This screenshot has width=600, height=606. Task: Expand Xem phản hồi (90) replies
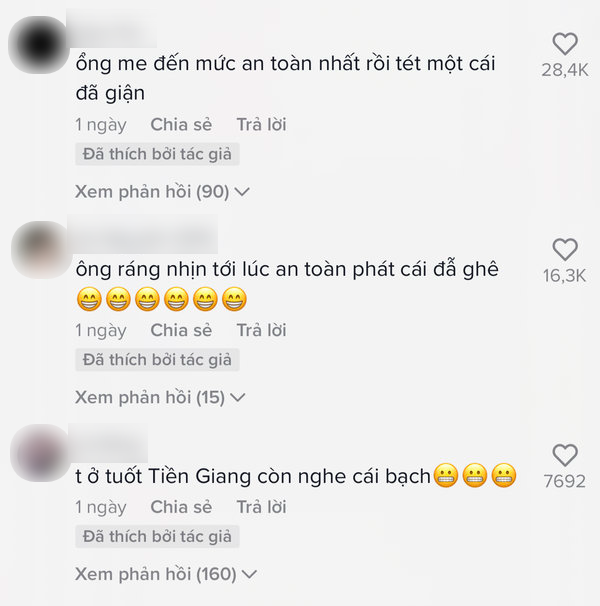coord(162,192)
